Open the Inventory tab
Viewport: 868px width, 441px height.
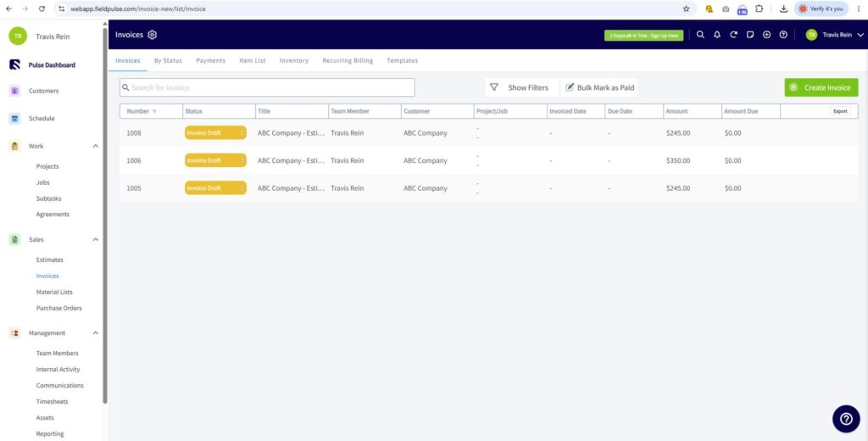[294, 60]
